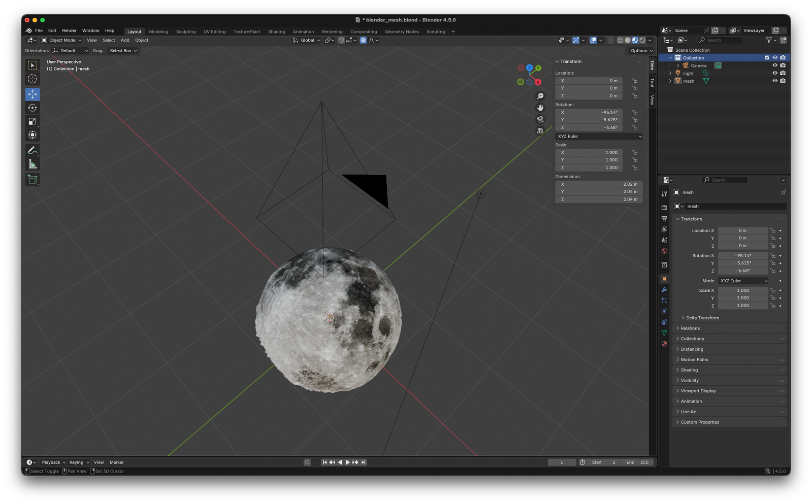Open the Render menu
This screenshot has width=812, height=504.
69,30
